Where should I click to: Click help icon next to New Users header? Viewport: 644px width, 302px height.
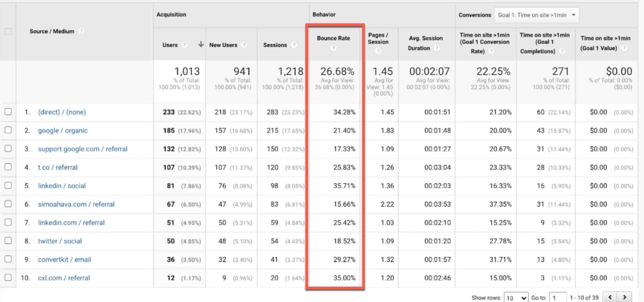click(244, 45)
